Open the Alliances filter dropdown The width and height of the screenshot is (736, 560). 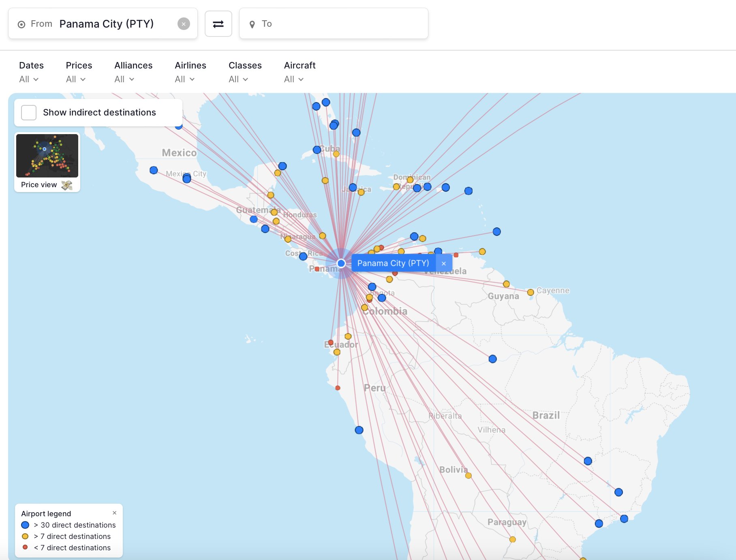(133, 72)
